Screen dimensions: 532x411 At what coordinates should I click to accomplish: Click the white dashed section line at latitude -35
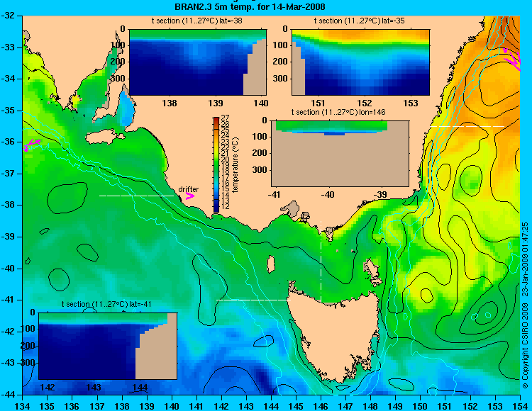click(x=467, y=126)
